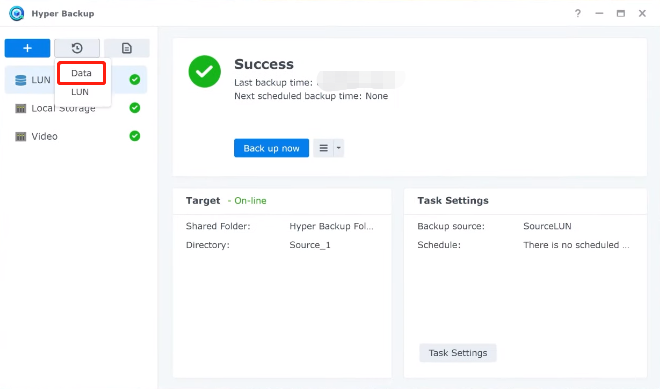The image size is (660, 389).
Task: Choose Data from the restore menu
Action: [81, 73]
